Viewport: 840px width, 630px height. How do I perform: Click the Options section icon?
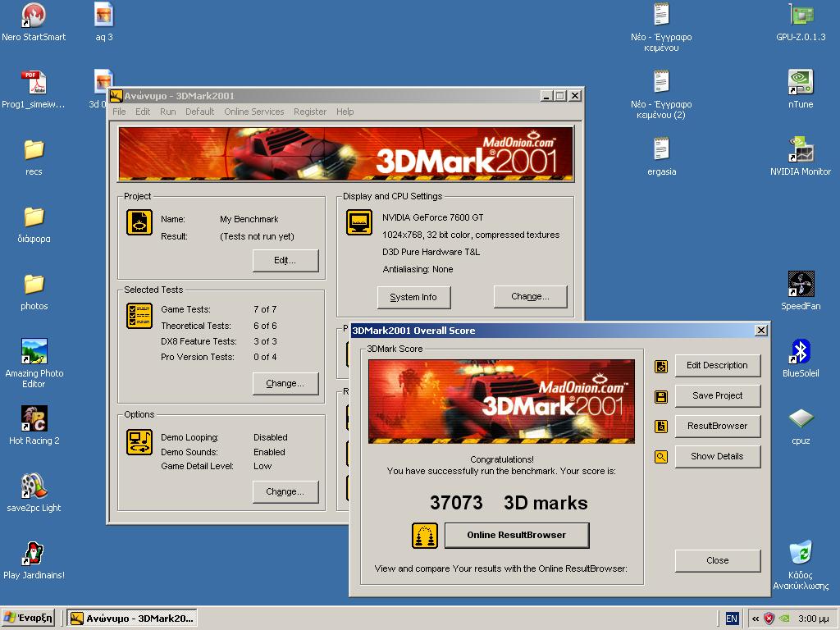[x=139, y=442]
